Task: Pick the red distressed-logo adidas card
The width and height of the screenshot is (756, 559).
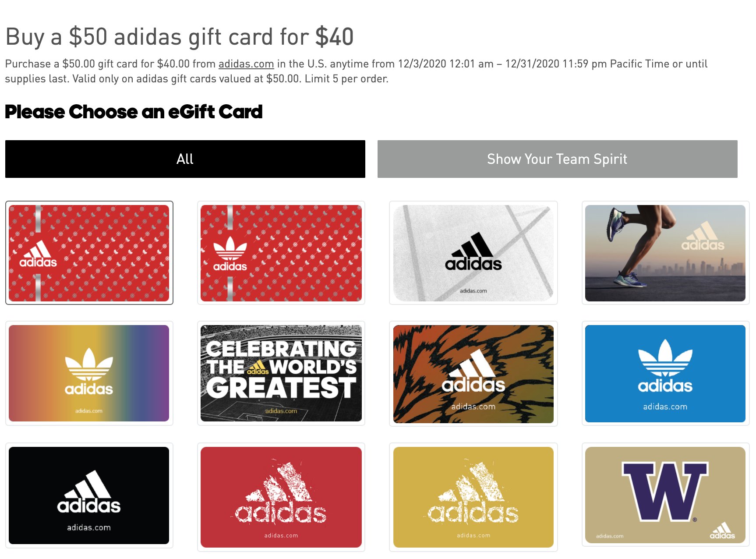Action: 281,497
